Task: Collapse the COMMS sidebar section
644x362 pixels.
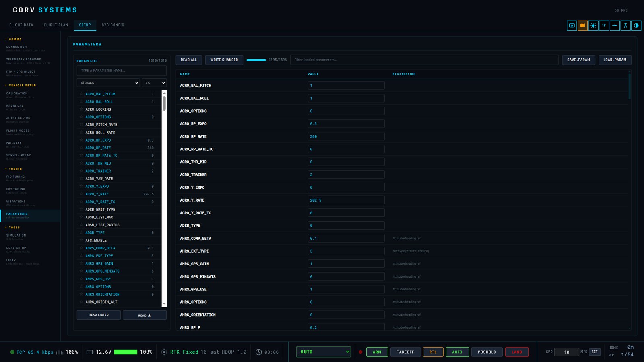Action: tap(14, 39)
